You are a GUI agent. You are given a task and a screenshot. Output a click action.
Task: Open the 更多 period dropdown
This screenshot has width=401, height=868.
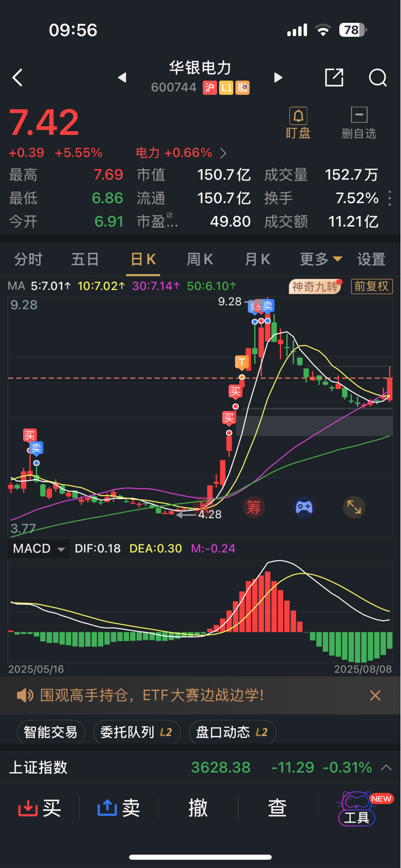321,259
